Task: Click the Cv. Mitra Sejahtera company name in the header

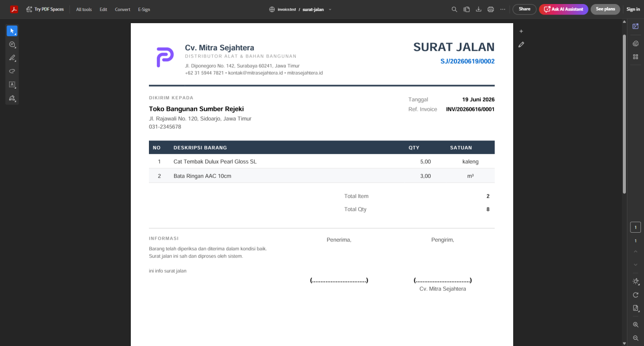Action: coord(219,48)
